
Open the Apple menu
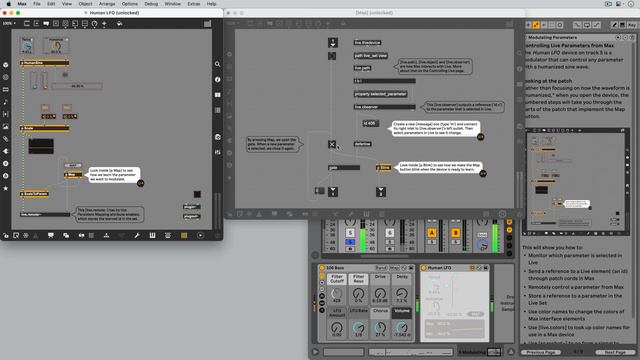tap(9, 4)
